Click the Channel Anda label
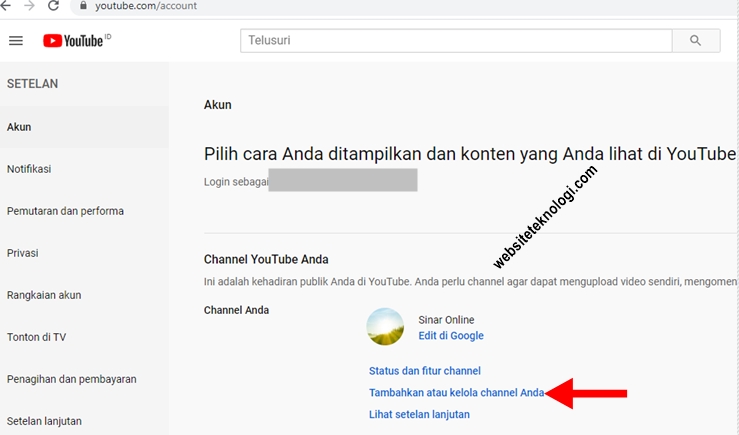 (x=236, y=310)
